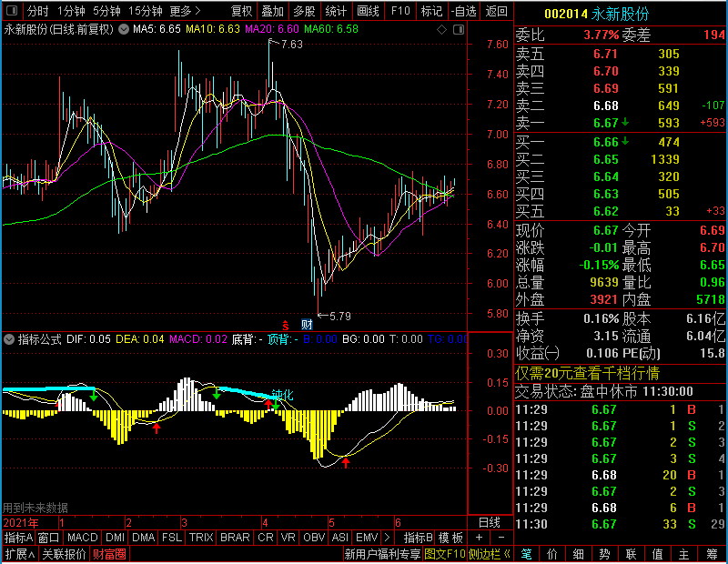
Task: Click 仅需20元查看千档行情 ad link
Action: [587, 373]
